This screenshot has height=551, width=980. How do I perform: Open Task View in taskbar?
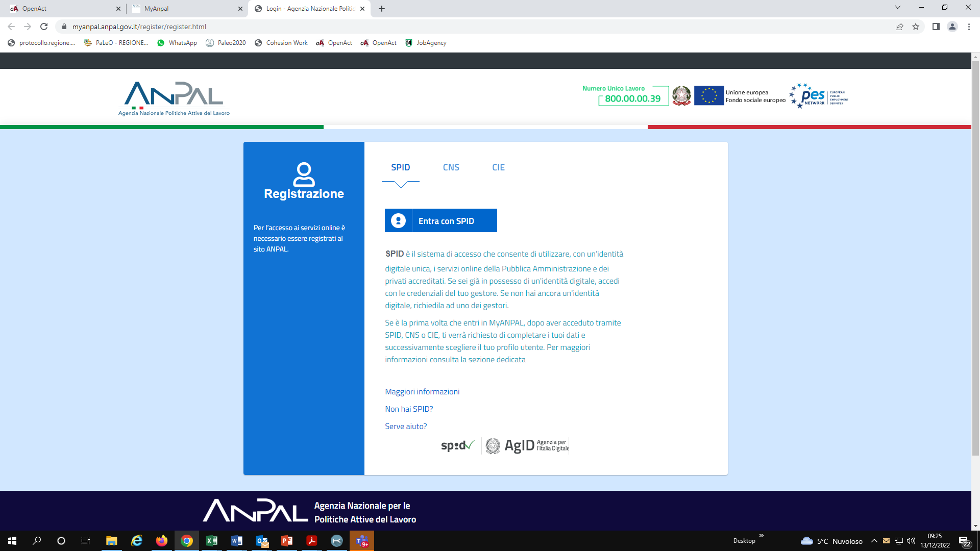[86, 541]
